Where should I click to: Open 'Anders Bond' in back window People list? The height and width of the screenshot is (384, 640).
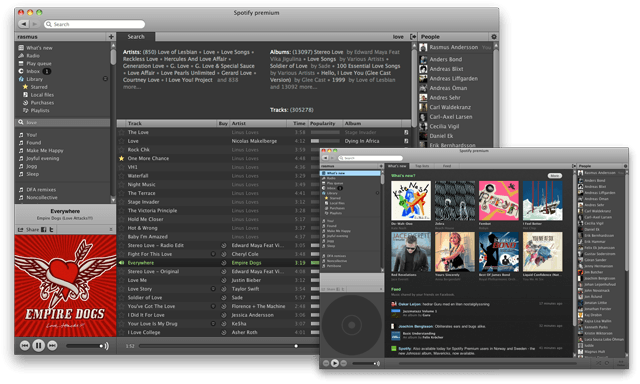[446, 60]
